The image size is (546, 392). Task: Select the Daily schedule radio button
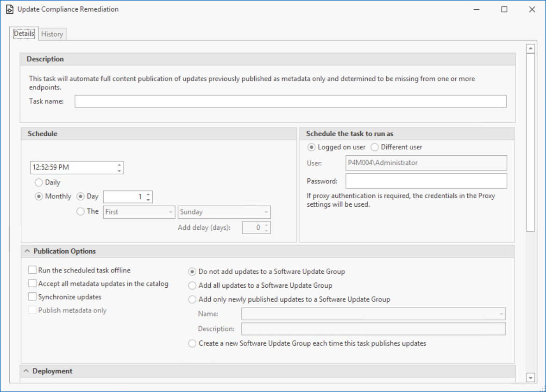pos(39,183)
